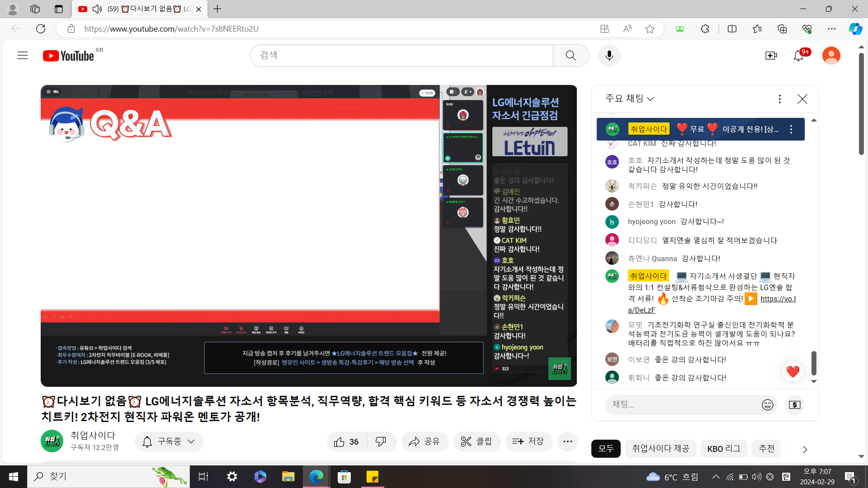
Task: Start voice search with the microphone
Action: click(x=609, y=56)
